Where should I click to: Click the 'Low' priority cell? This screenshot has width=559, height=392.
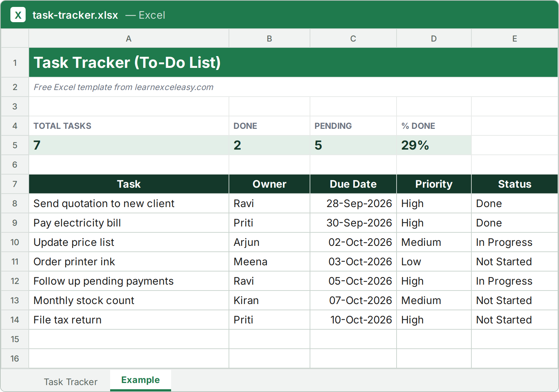point(434,261)
